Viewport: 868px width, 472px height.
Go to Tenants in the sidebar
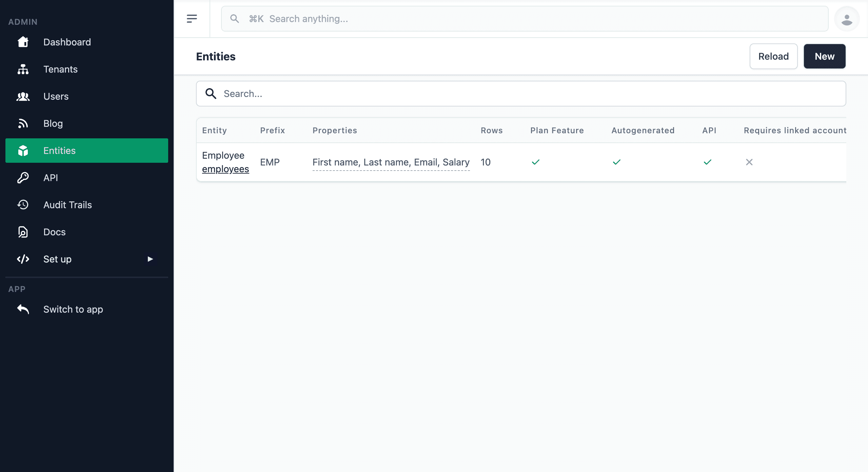87,69
